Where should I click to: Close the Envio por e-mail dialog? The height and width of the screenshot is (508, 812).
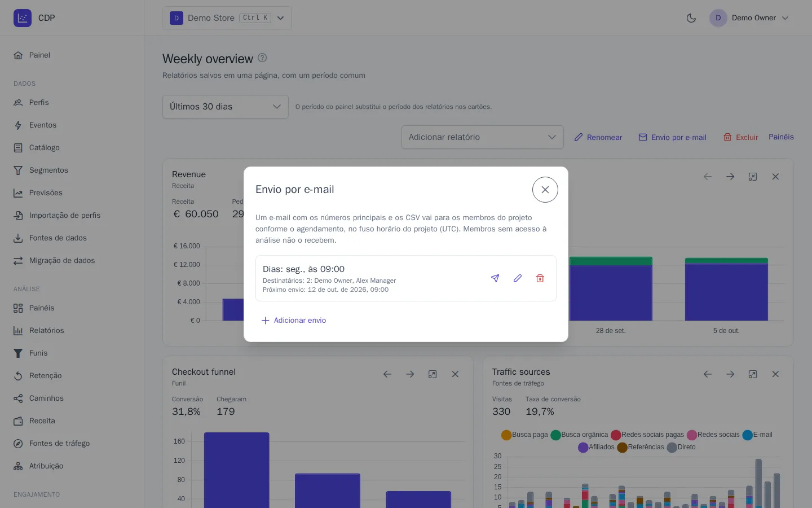pyautogui.click(x=545, y=190)
